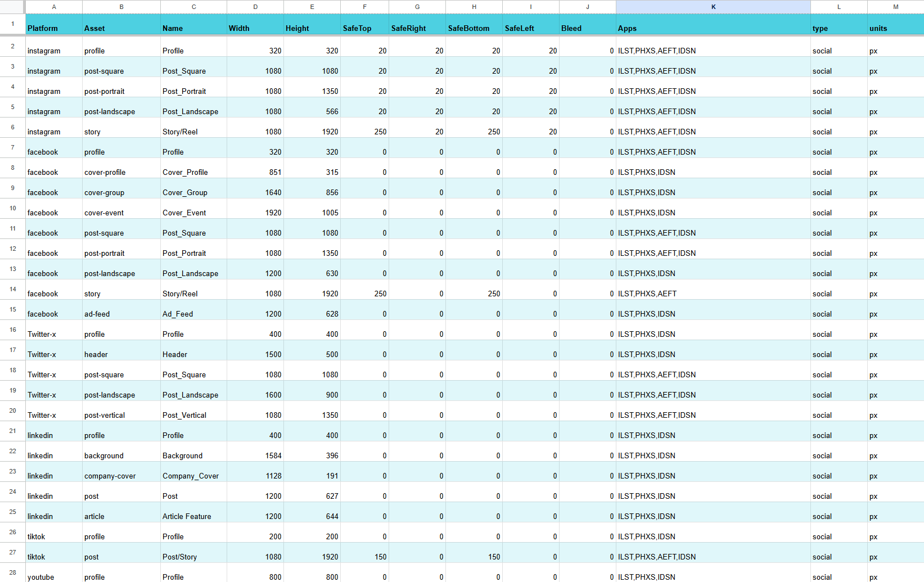Select row 14 header number
The height and width of the screenshot is (582, 924).
12,289
